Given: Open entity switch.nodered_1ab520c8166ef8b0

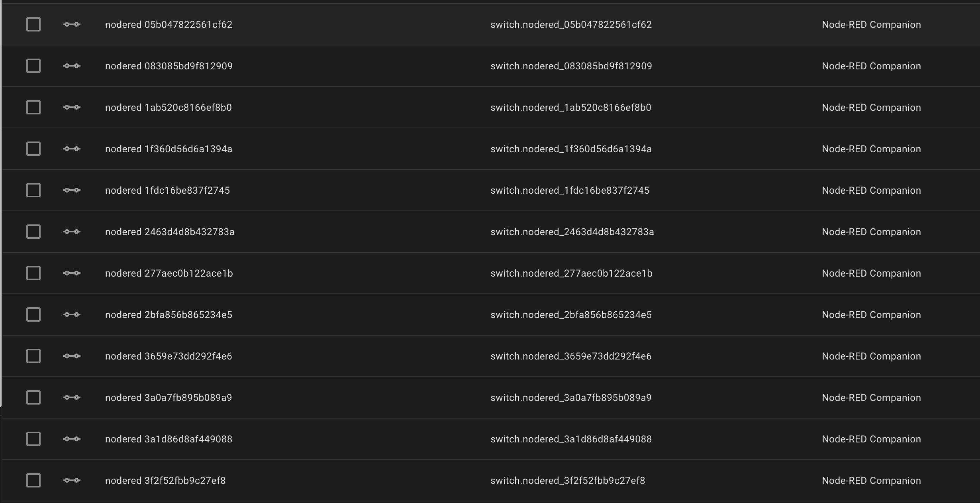Looking at the screenshot, I should coord(570,108).
